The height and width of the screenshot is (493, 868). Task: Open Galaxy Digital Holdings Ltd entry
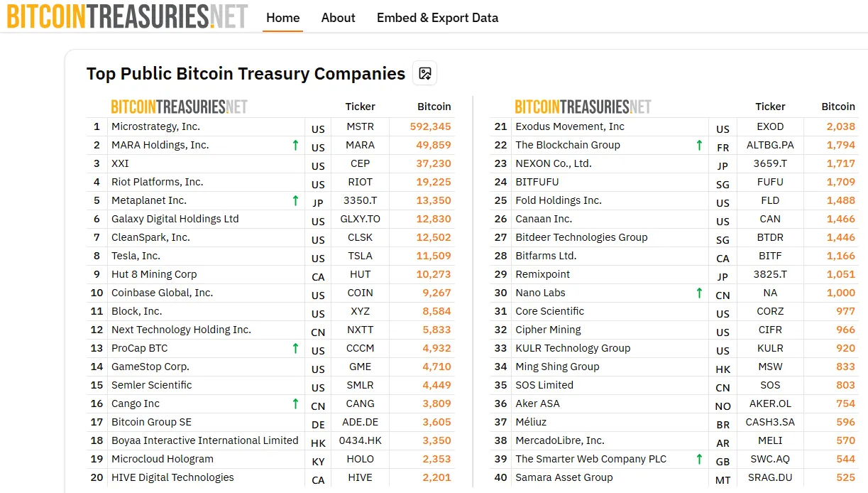(175, 219)
